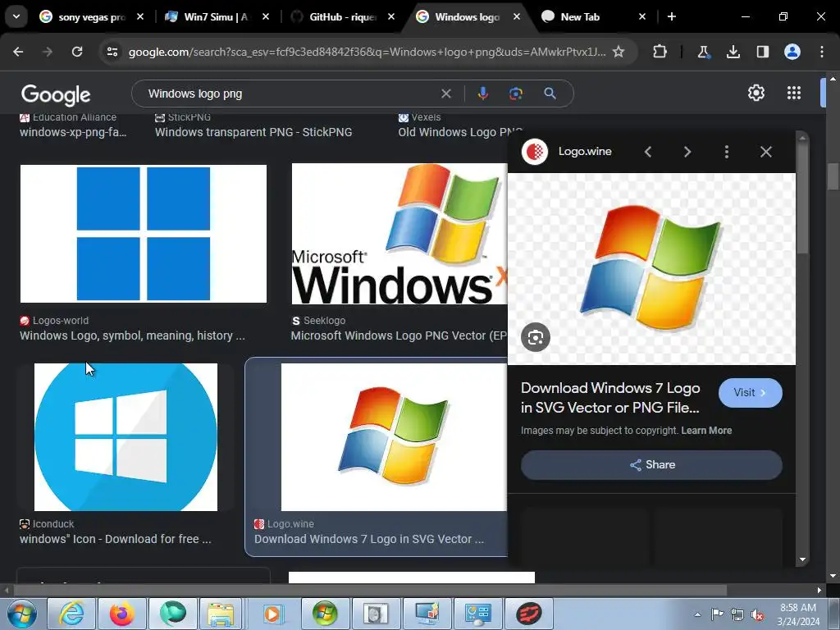Open Google quick settings gear
The height and width of the screenshot is (630, 840).
click(x=756, y=94)
